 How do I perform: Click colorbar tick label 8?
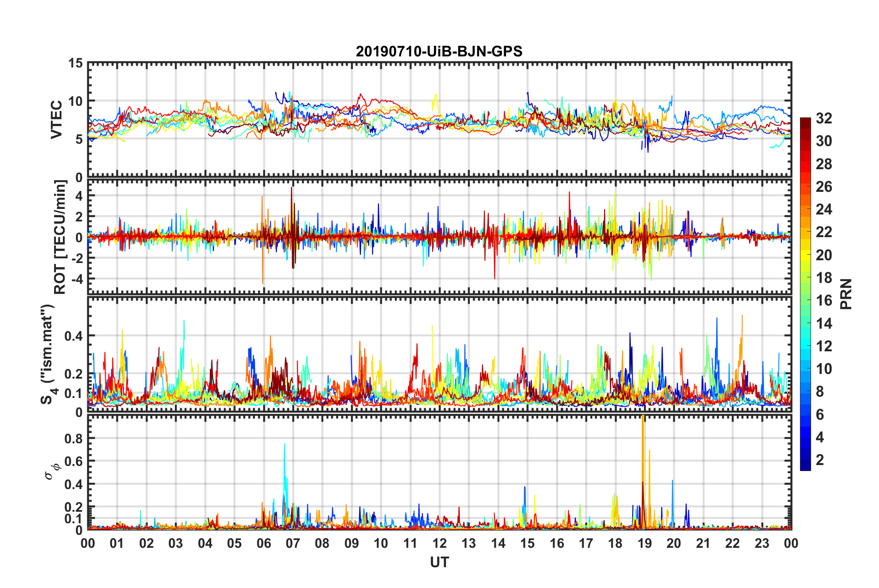tap(819, 392)
